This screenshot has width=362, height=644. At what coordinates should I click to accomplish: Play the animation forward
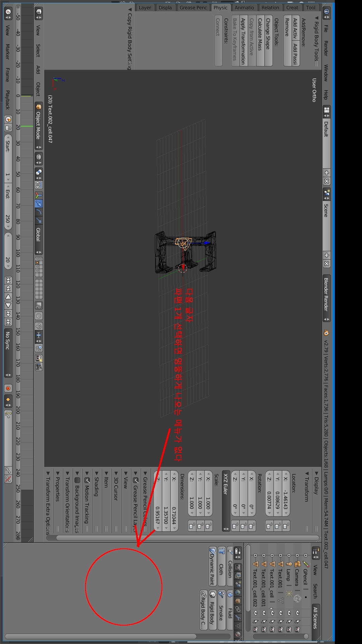[x=8, y=305]
